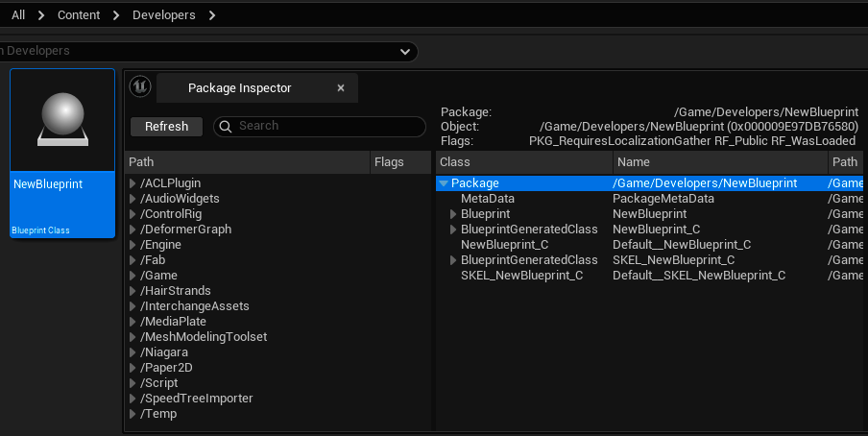This screenshot has height=436, width=868.
Task: Select the MetaData row
Action: pyautogui.click(x=487, y=199)
